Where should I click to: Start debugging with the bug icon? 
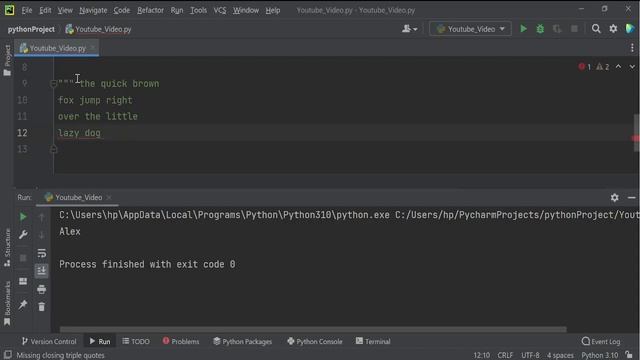(x=540, y=29)
